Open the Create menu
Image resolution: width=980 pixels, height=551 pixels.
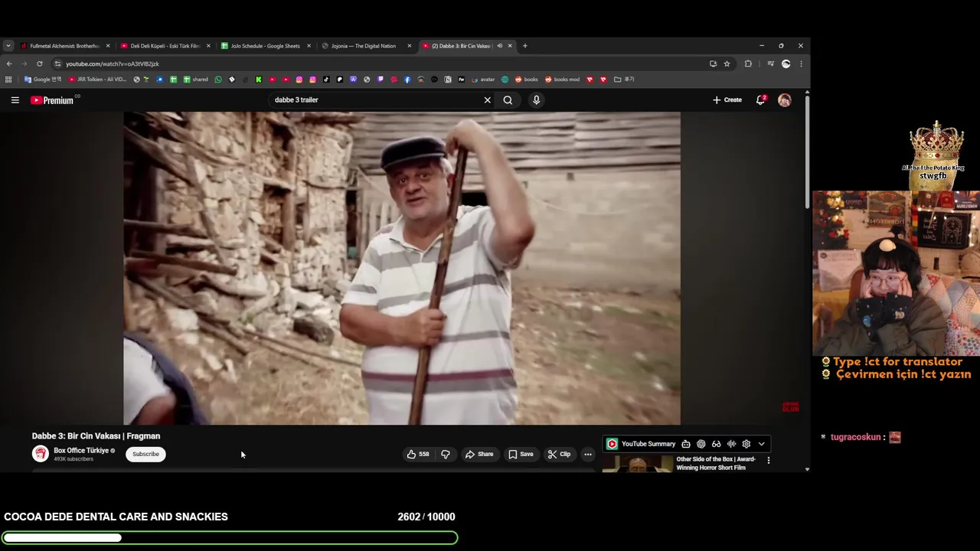coord(727,99)
